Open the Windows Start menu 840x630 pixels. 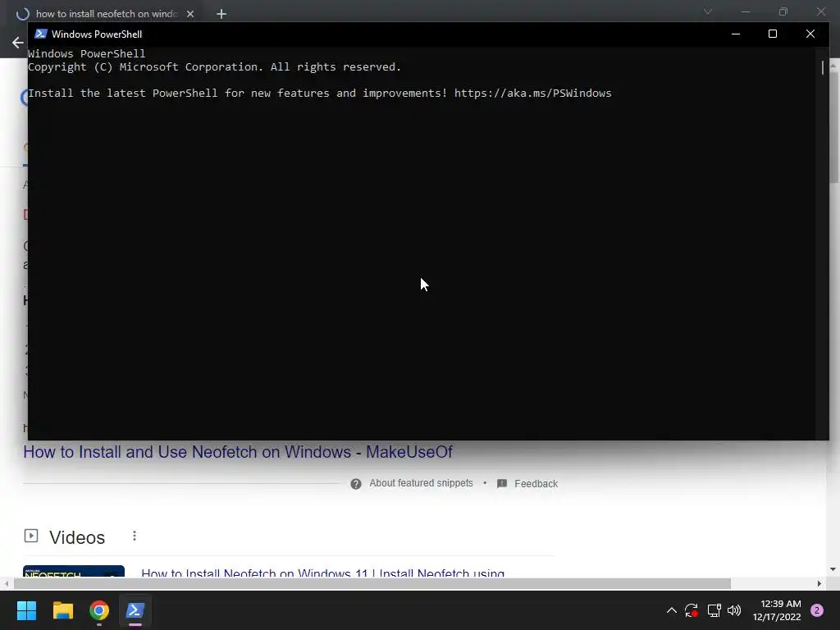coord(26,610)
